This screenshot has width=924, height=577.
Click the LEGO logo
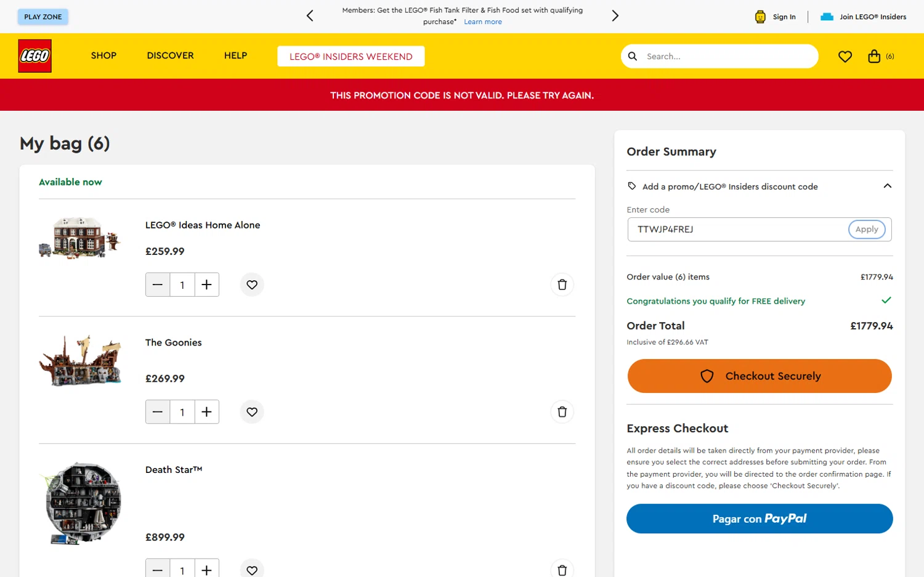34,56
